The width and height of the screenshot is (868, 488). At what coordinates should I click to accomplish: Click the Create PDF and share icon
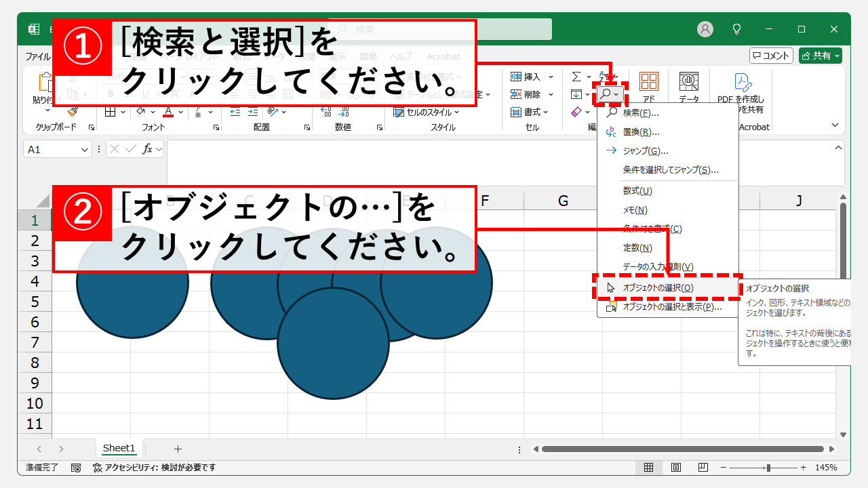tap(743, 83)
